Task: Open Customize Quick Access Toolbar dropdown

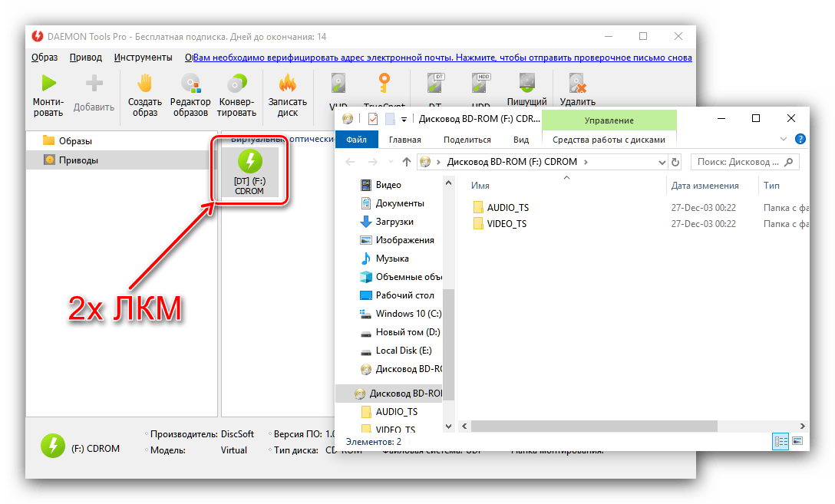Action: pyautogui.click(x=404, y=119)
